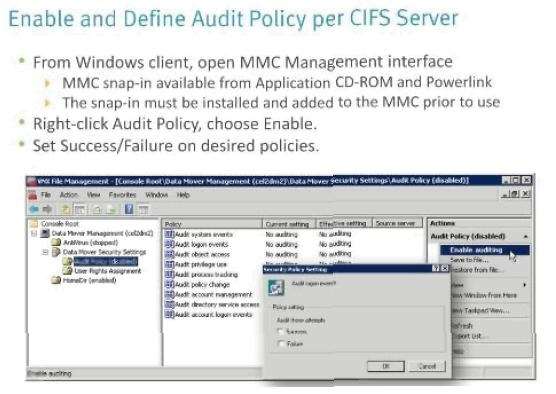
Task: Click the Security Policy Setting dialog's checkmark icon
Action: click(276, 288)
